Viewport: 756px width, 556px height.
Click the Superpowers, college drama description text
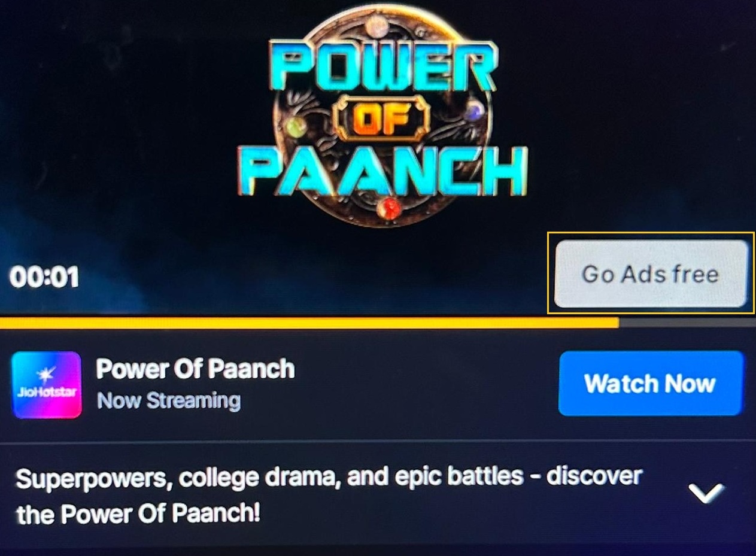[x=329, y=494]
